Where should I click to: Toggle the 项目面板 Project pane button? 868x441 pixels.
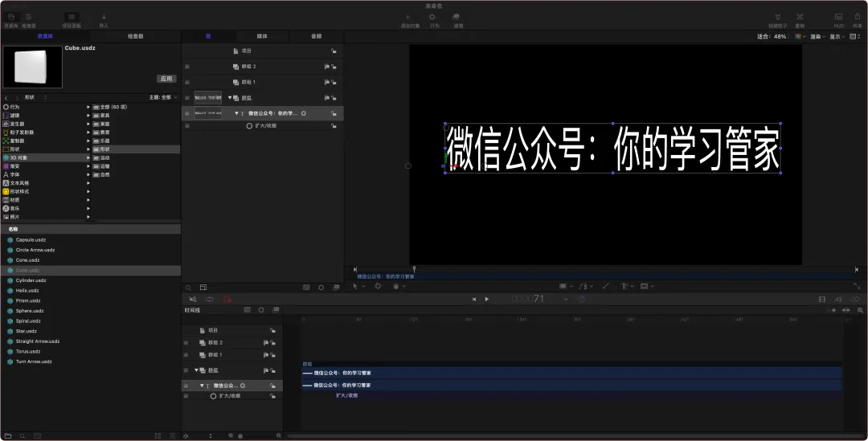72,17
